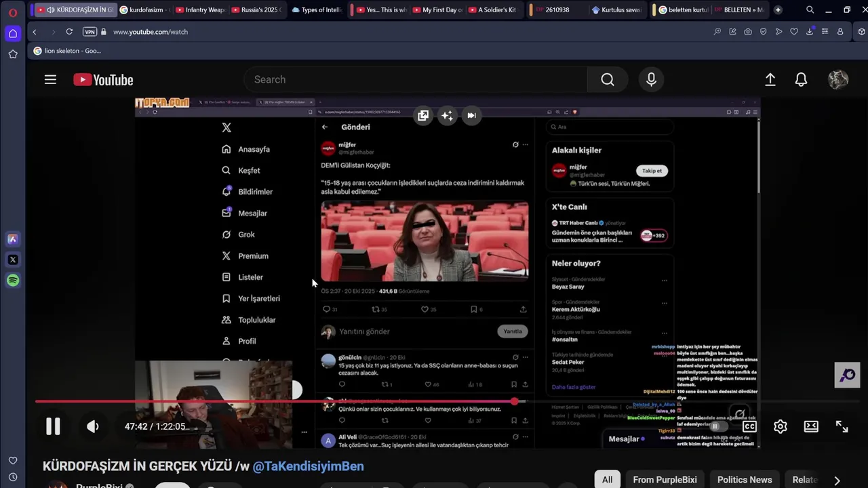Select the 'All' filter chip
This screenshot has height=488, width=868.
tap(607, 480)
